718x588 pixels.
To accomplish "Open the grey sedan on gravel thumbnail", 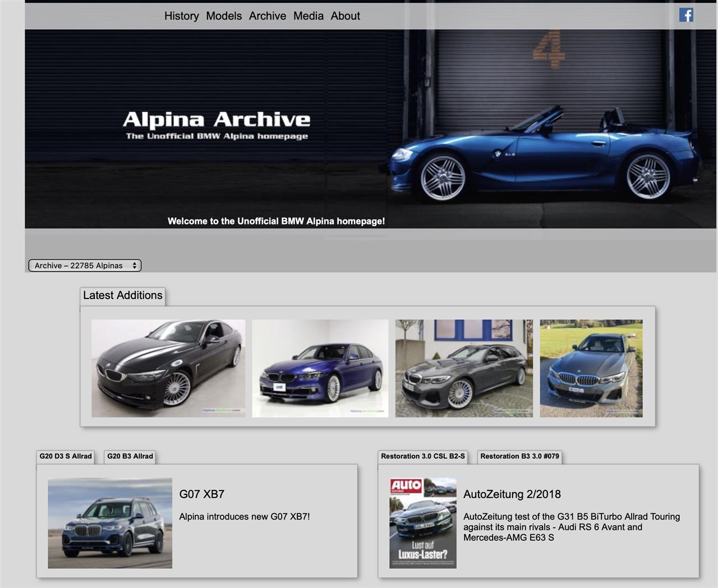I will 591,369.
